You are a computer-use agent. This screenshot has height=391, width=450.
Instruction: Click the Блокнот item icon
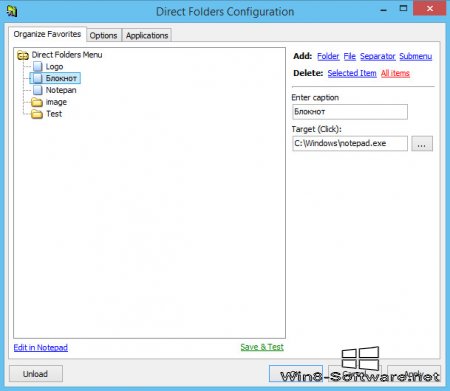tap(38, 78)
